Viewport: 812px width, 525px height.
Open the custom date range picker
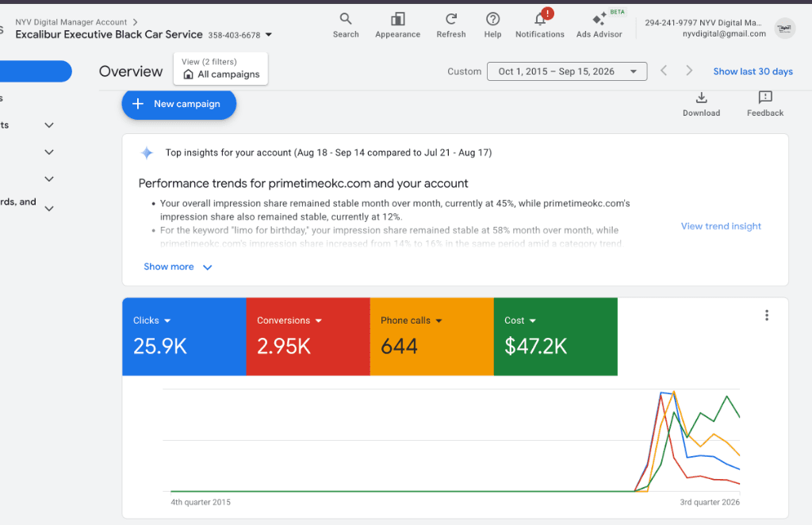tap(566, 71)
